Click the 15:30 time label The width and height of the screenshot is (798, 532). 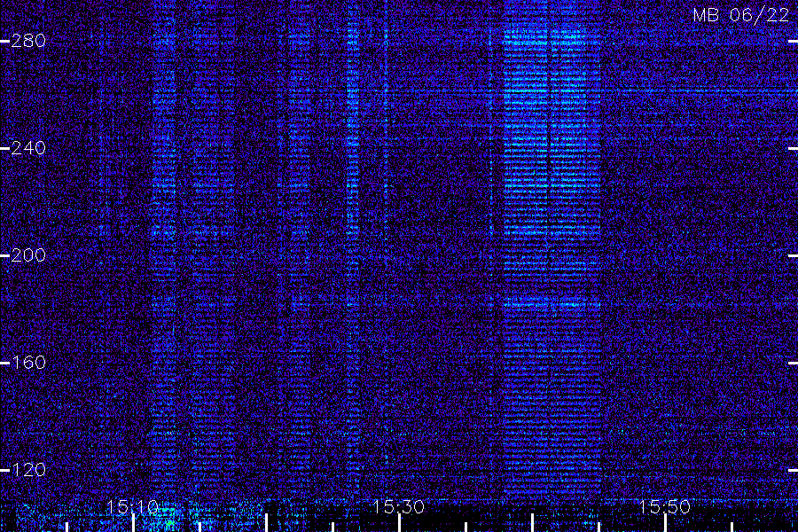(398, 506)
